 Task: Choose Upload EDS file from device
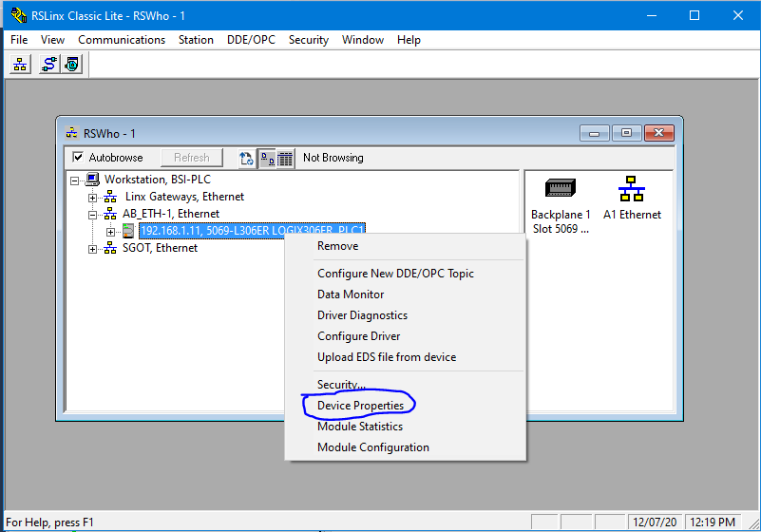[x=406, y=357]
